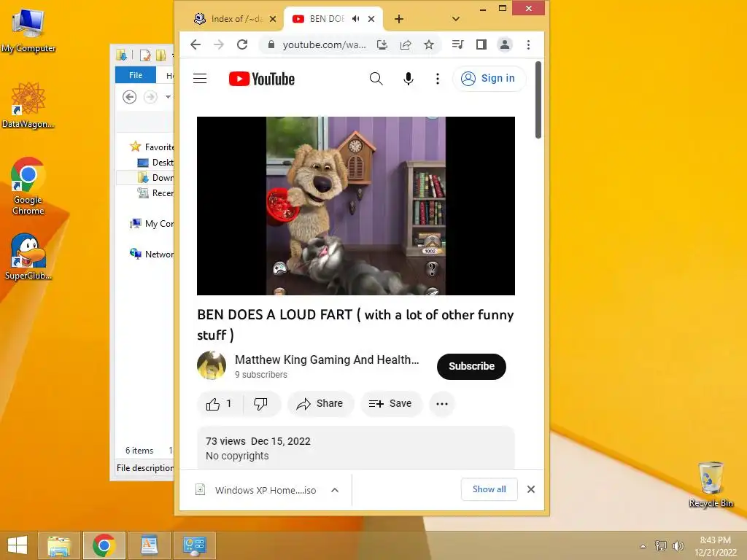The height and width of the screenshot is (560, 747).
Task: Dislike the video thumbs down
Action: 261,404
